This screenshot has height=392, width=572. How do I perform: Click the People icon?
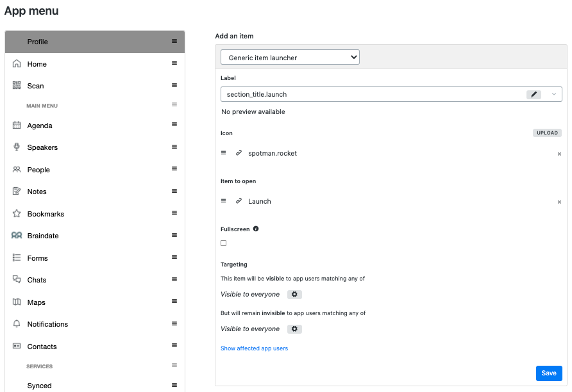[17, 169]
